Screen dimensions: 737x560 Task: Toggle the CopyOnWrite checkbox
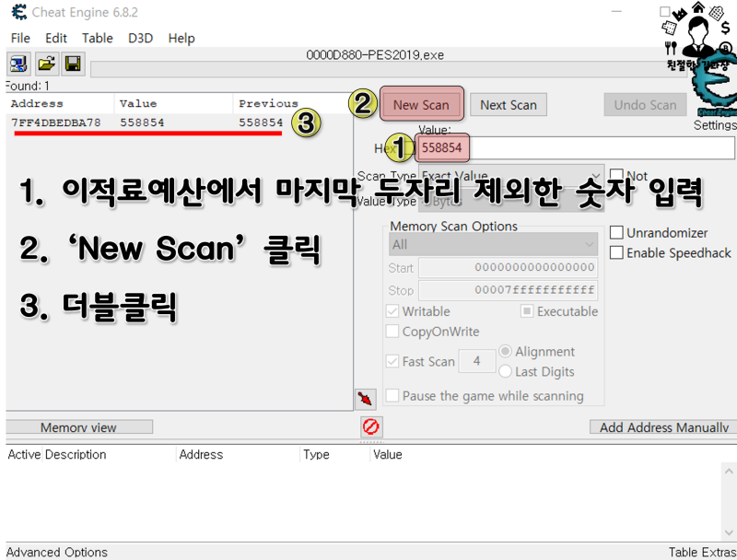point(392,332)
